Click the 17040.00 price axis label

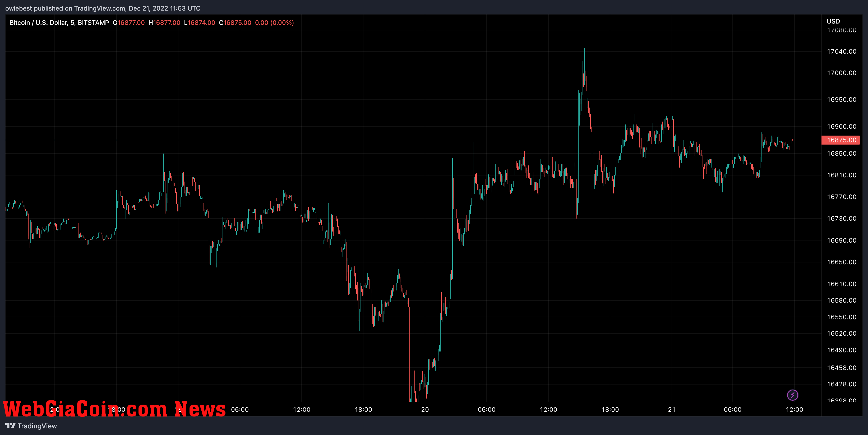(841, 52)
